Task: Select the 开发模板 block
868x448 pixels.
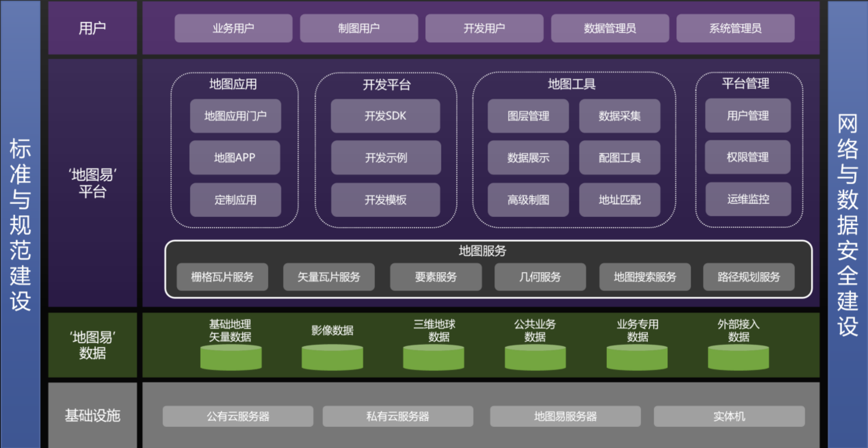Action: pyautogui.click(x=386, y=200)
